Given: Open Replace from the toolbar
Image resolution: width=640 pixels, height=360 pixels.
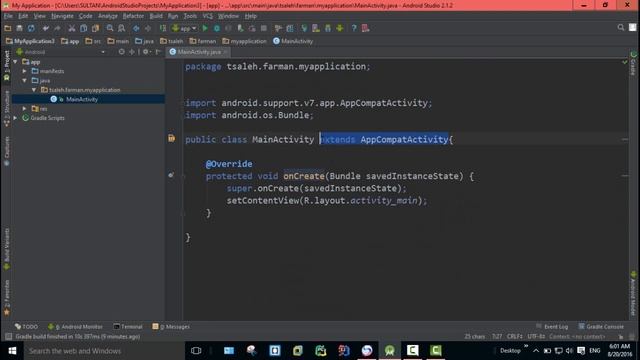Looking at the screenshot, I should pos(122,28).
